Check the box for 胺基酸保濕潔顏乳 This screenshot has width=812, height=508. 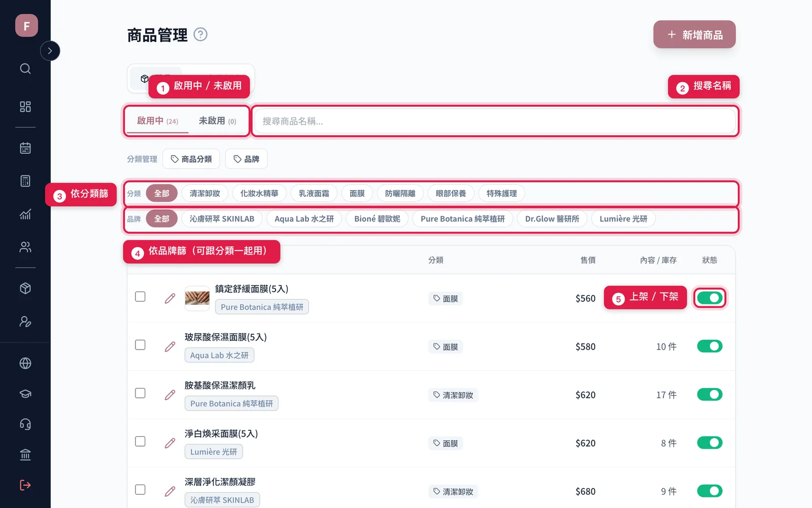click(x=140, y=393)
